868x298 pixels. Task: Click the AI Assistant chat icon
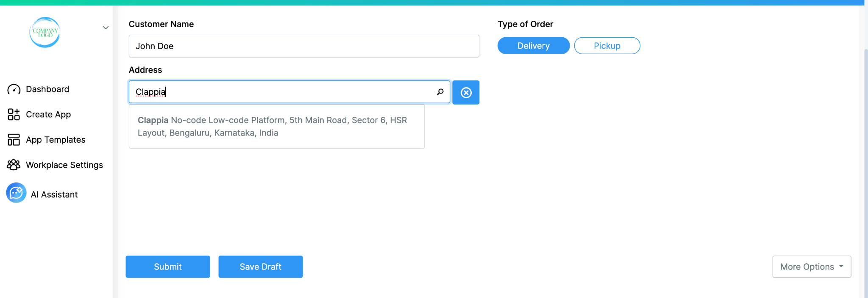pos(16,193)
